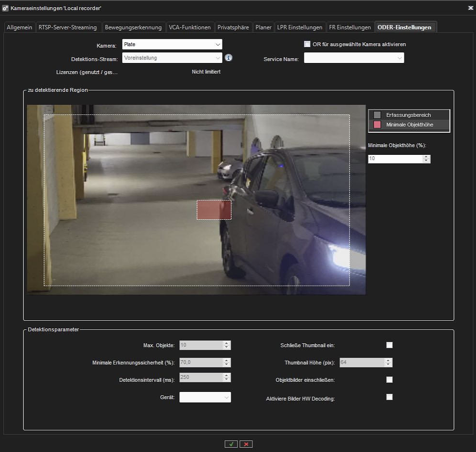Select Erfassungsbereich legend entry label
This screenshot has width=476, height=452.
pyautogui.click(x=408, y=115)
